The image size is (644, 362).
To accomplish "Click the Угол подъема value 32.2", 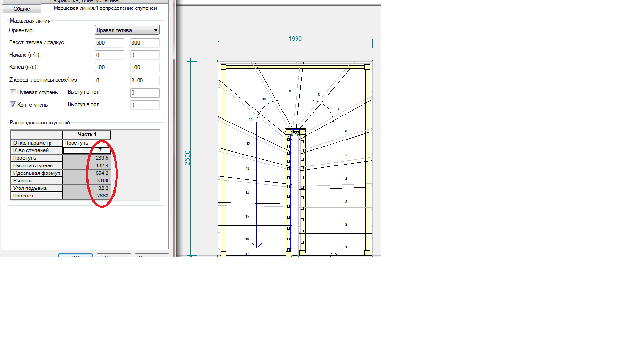I will pyautogui.click(x=87, y=188).
